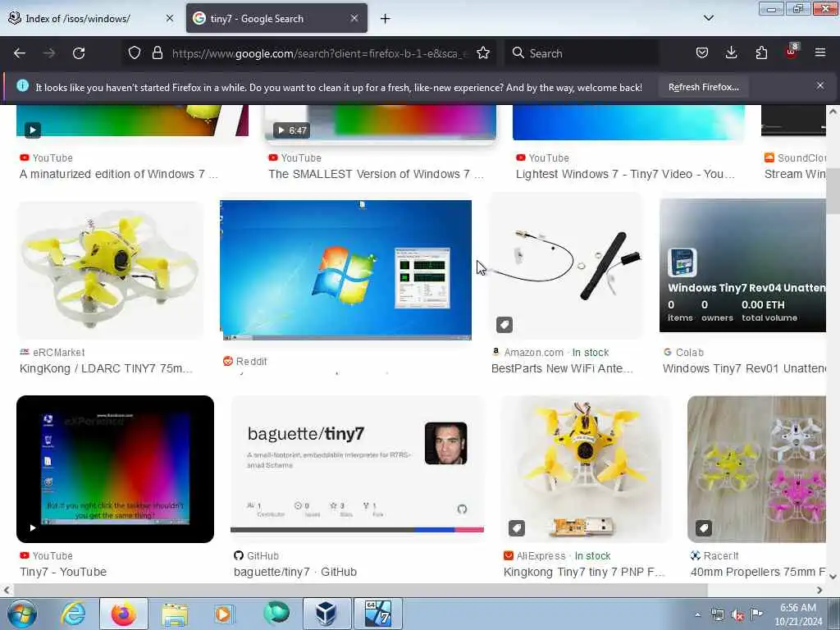Click the KingKong / LDARC TINY7 75m link

tap(106, 368)
